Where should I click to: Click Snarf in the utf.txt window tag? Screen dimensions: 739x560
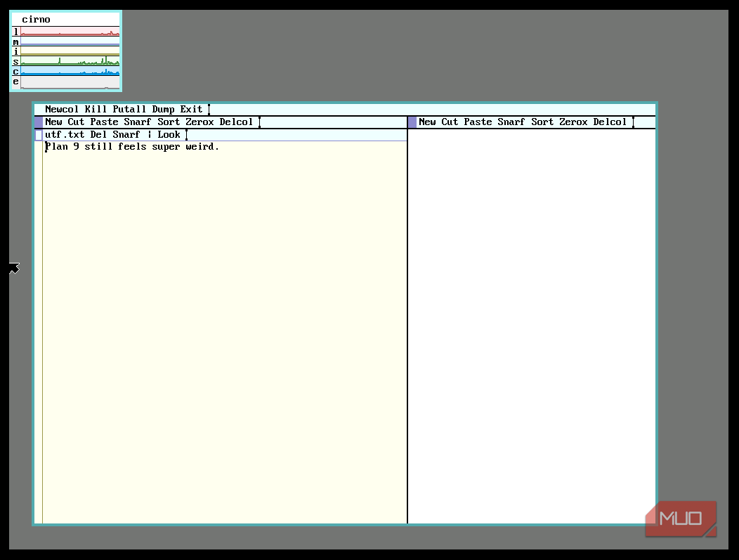pyautogui.click(x=126, y=135)
